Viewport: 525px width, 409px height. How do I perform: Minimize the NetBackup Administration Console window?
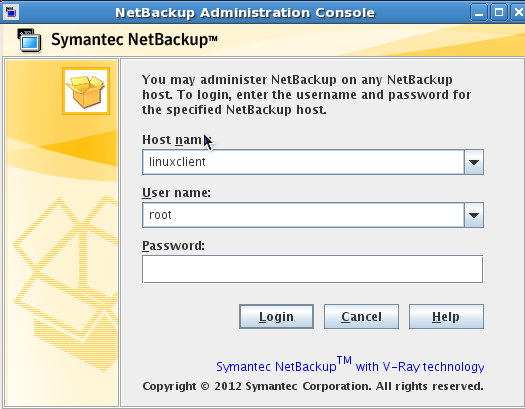[x=479, y=13]
